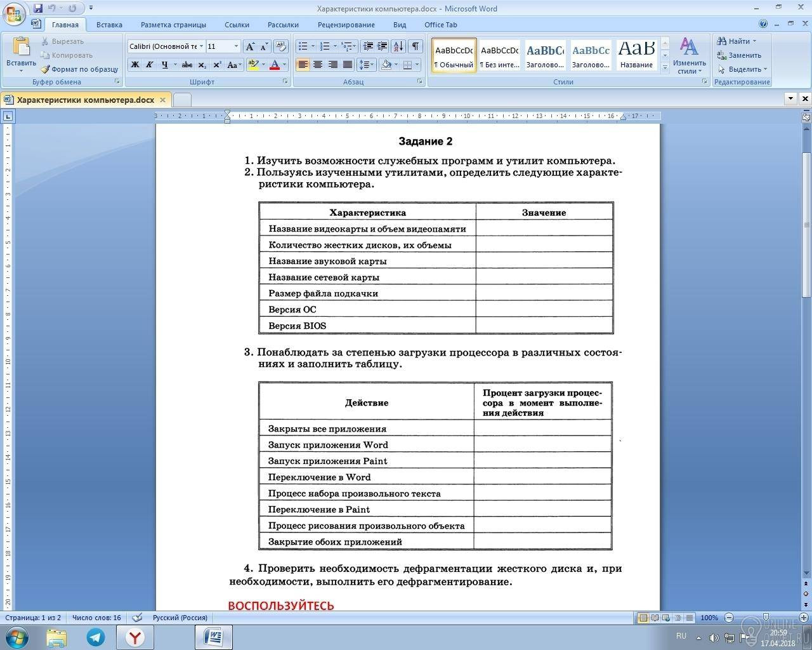Open underline style dropdown arrow
The width and height of the screenshot is (812, 650).
click(x=174, y=65)
